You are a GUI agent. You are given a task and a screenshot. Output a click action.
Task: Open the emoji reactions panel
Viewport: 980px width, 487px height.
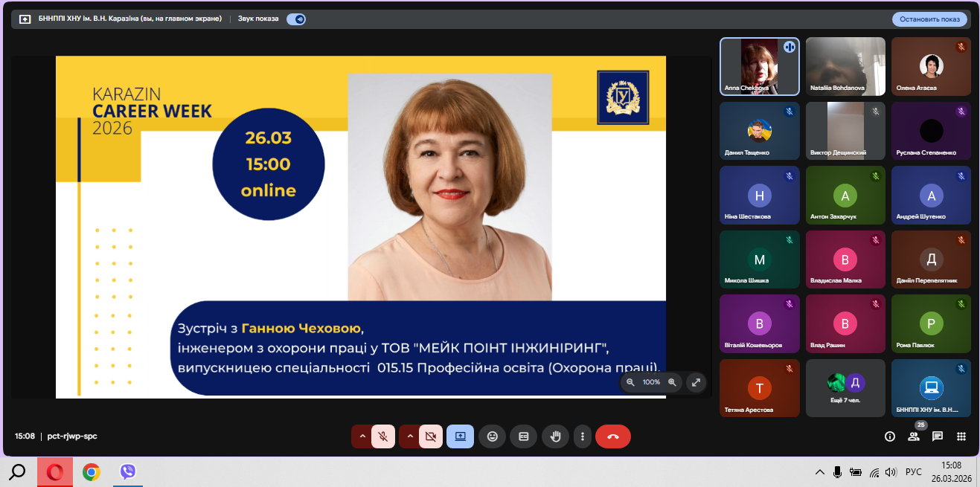[x=492, y=436]
